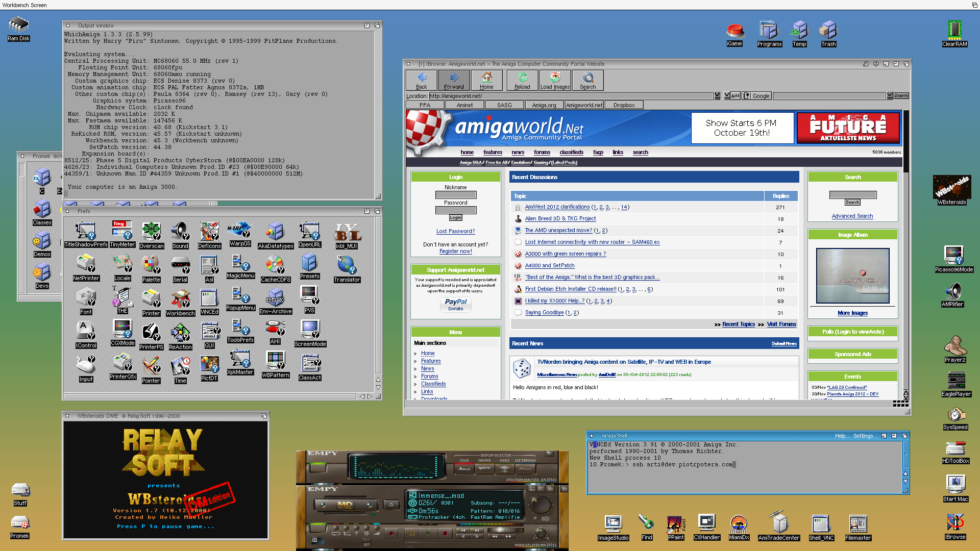Toggle the mute speaker button in player
980x551 pixels.
[536, 519]
